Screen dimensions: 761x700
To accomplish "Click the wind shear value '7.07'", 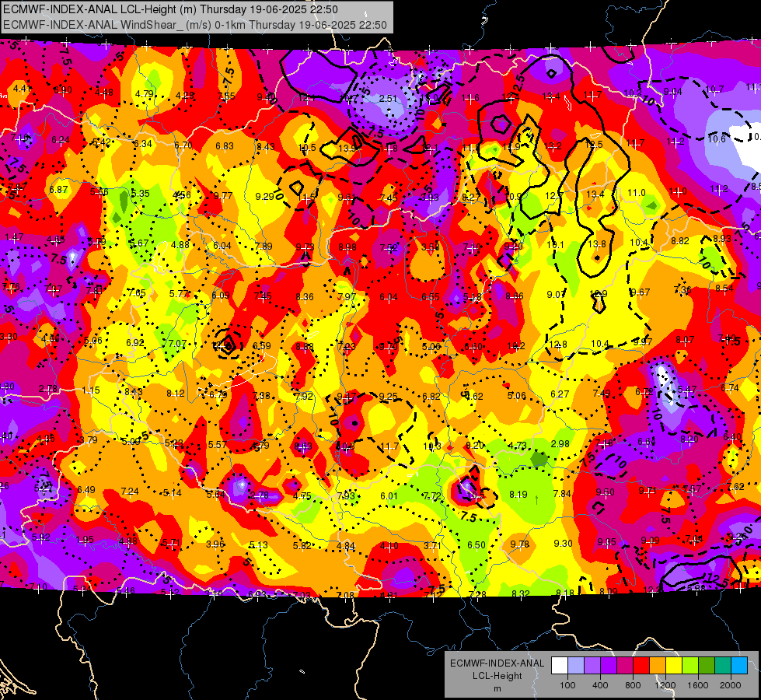I will point(177,344).
